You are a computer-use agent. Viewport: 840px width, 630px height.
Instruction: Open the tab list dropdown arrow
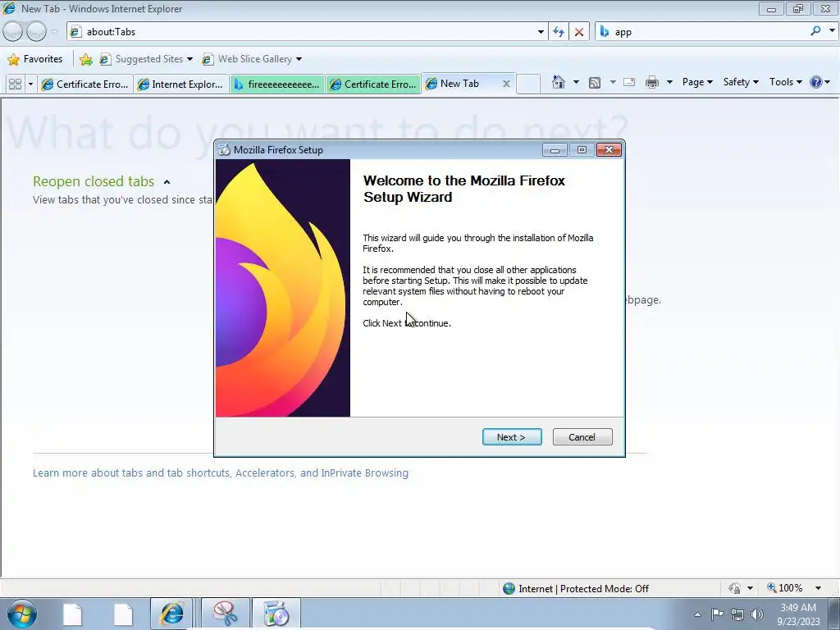[30, 84]
